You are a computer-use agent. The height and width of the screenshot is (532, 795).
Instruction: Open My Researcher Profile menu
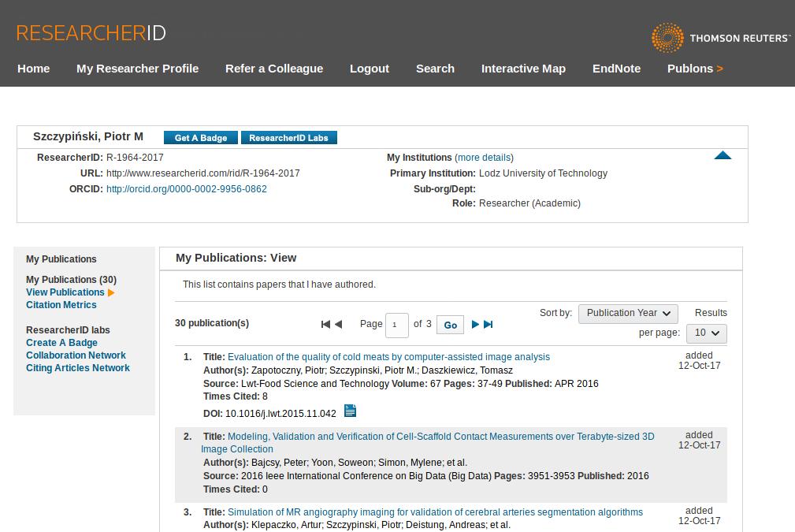point(137,69)
